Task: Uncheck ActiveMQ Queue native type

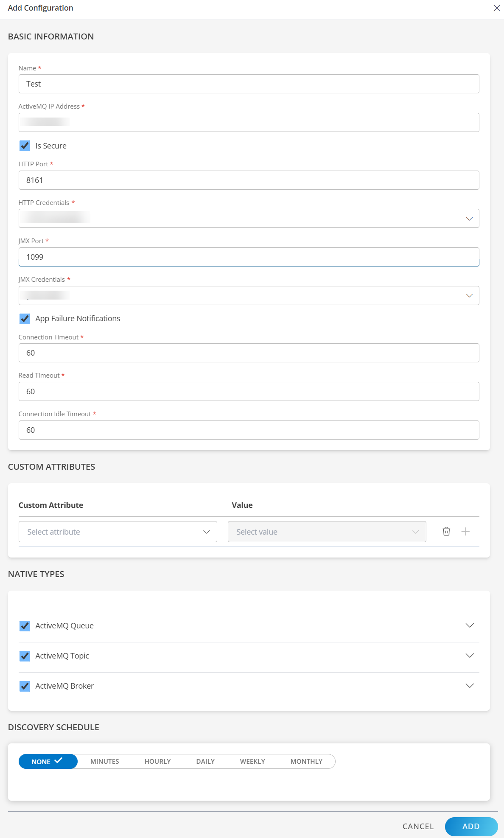Action: (x=25, y=626)
